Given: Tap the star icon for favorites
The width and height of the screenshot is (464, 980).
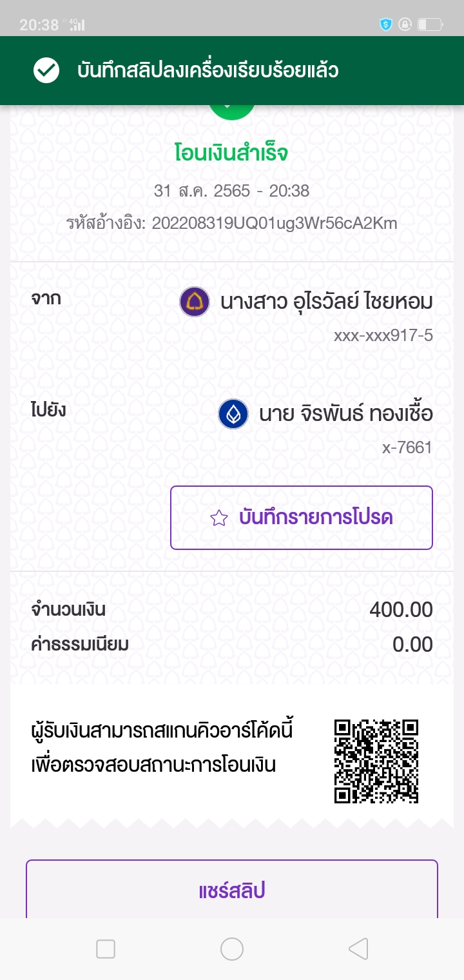Looking at the screenshot, I should (219, 518).
